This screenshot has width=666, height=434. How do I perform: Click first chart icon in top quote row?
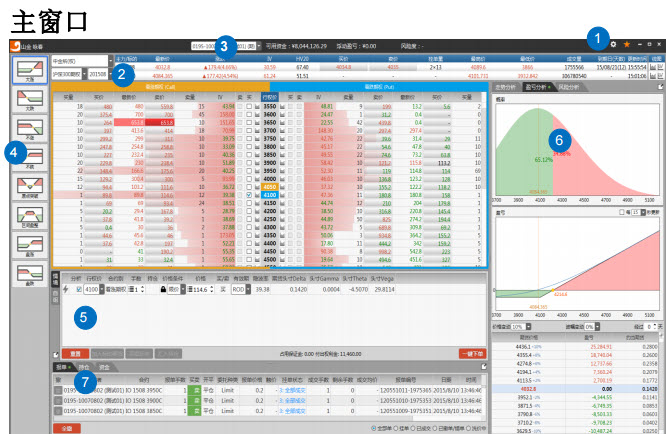653,67
